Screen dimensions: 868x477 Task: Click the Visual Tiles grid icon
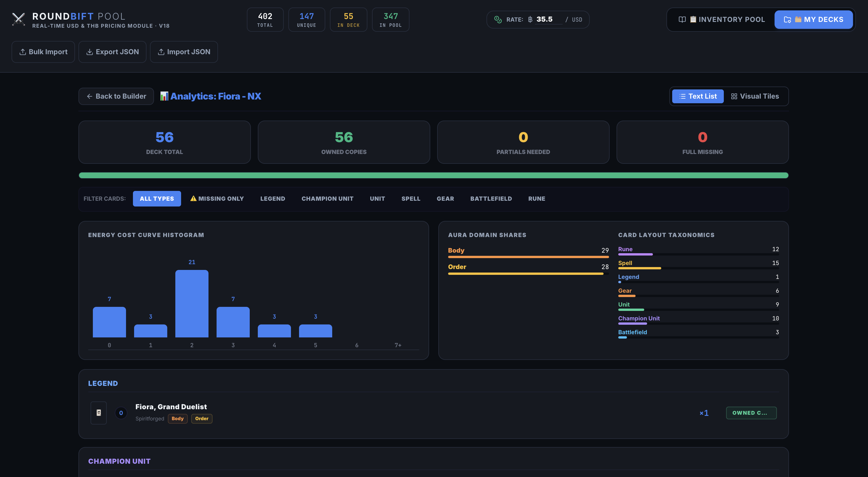[734, 96]
